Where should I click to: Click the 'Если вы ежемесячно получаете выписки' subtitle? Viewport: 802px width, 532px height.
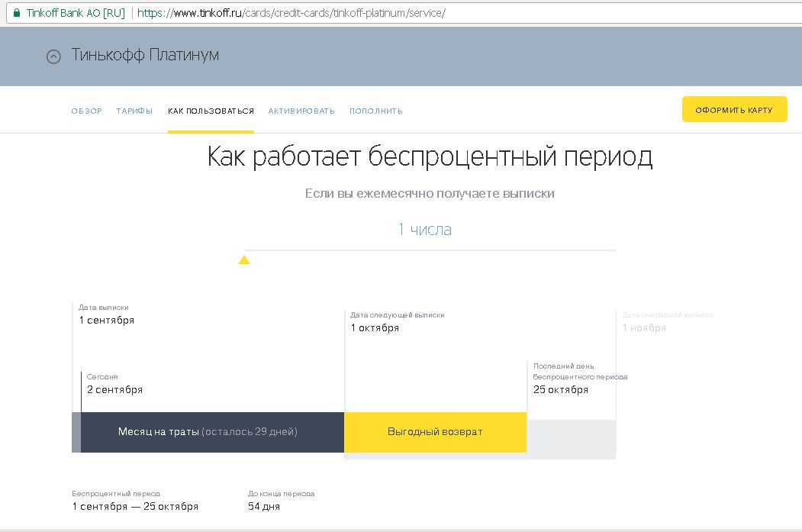[430, 193]
